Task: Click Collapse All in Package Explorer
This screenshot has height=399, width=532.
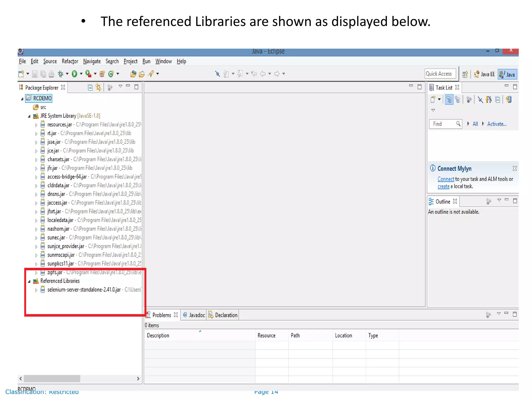Action: [90, 88]
